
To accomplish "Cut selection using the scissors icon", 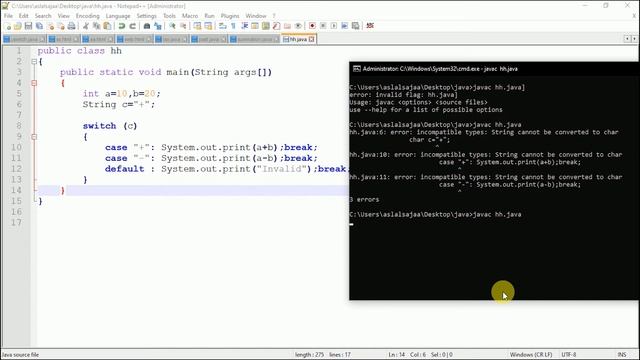I will (86, 26).
